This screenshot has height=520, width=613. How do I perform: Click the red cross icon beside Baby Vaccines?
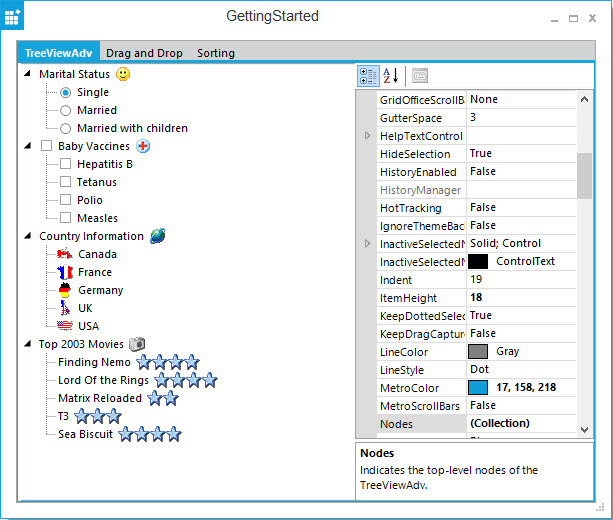coord(143,146)
